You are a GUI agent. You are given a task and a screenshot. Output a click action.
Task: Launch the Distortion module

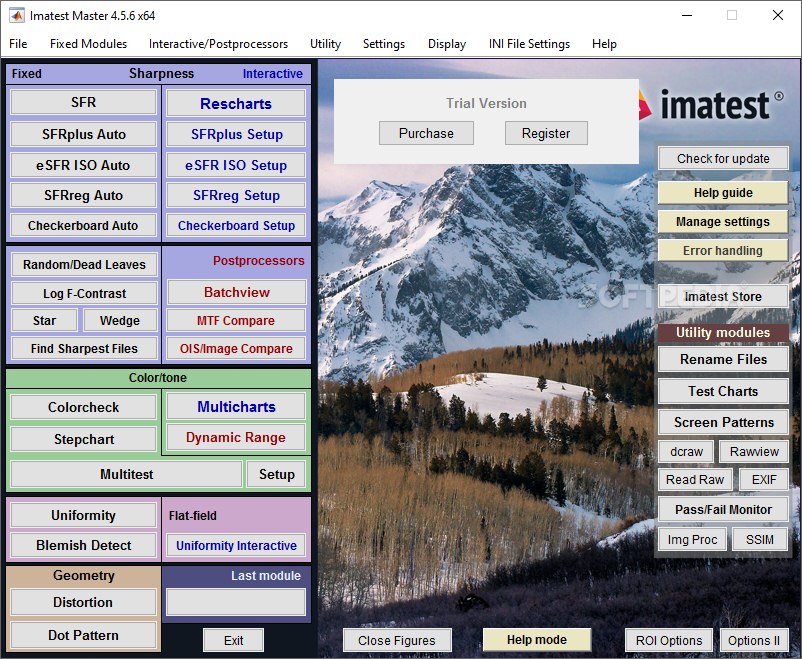coord(83,602)
